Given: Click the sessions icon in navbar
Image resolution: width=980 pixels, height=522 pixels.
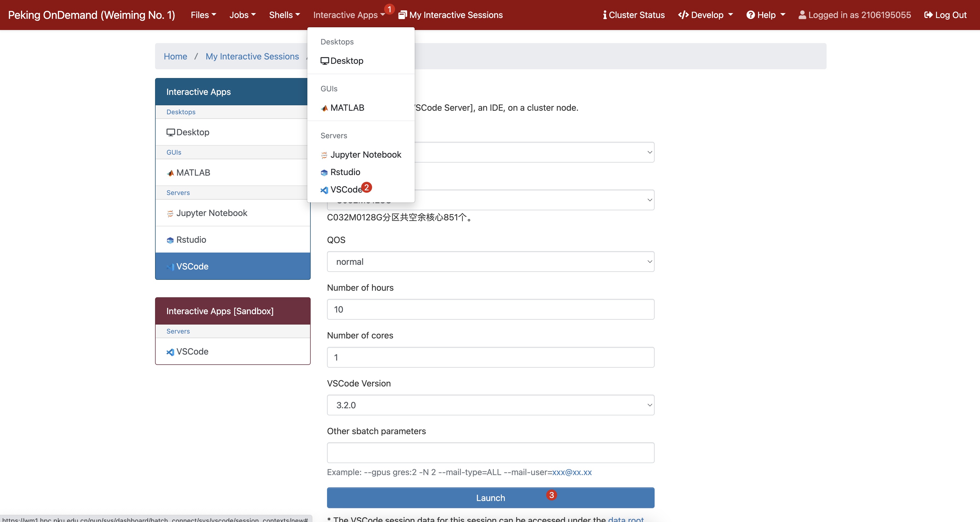Looking at the screenshot, I should 402,15.
